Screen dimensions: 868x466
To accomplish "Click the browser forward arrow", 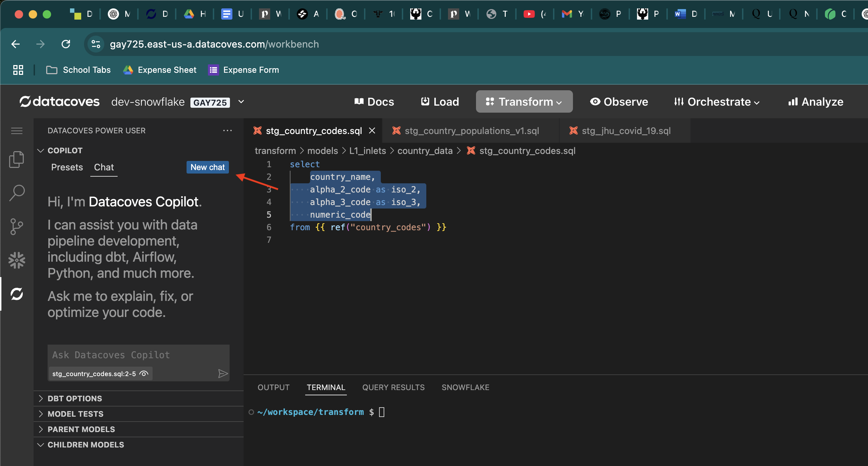I will point(41,44).
